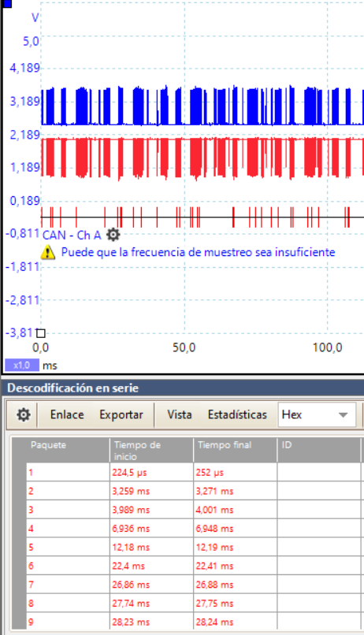
Task: Click the 100,0 time axis label
Action: coord(327,347)
